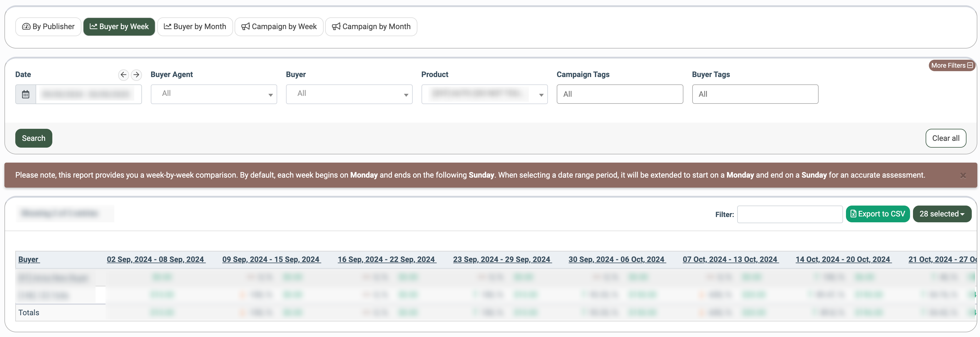Open the 28 selected columns dropdown
980x337 pixels.
coord(941,214)
